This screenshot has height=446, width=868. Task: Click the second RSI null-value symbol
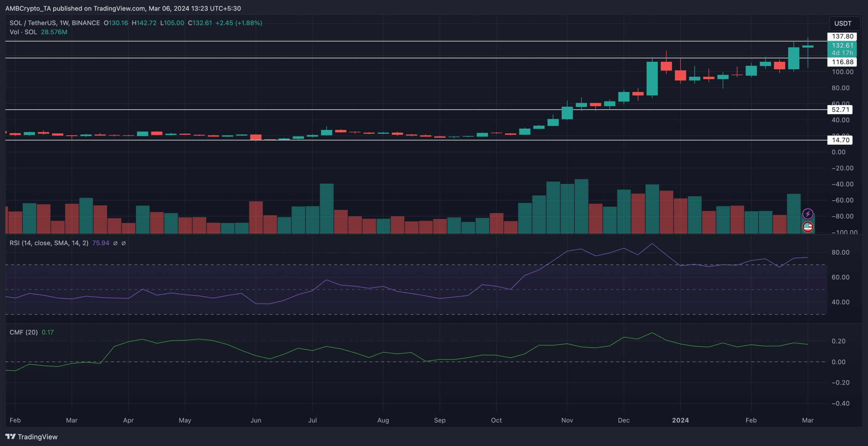pos(124,243)
